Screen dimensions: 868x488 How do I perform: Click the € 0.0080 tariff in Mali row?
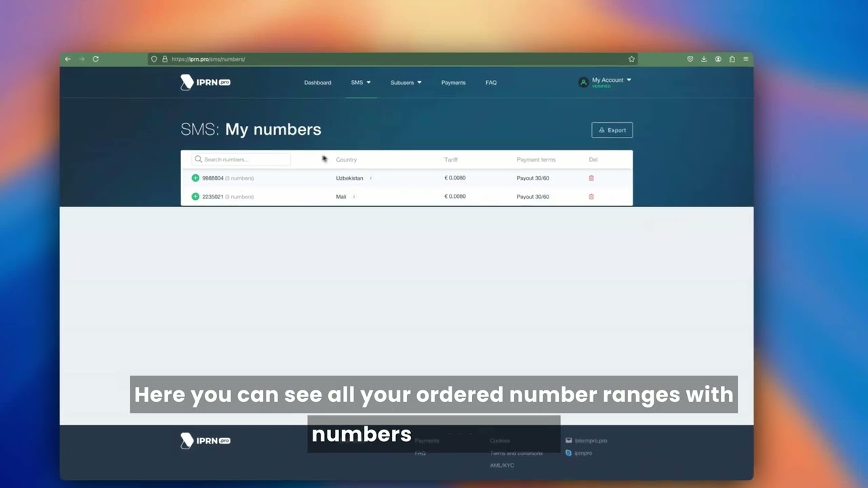click(x=455, y=197)
